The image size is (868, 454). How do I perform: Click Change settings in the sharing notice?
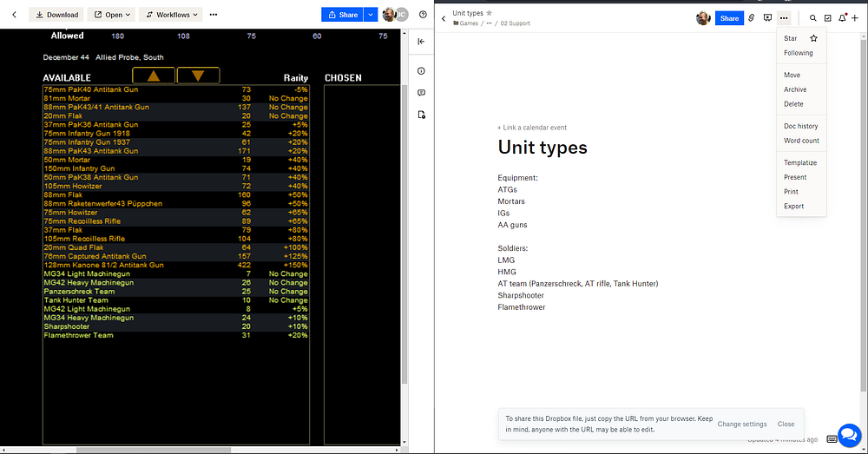[742, 424]
